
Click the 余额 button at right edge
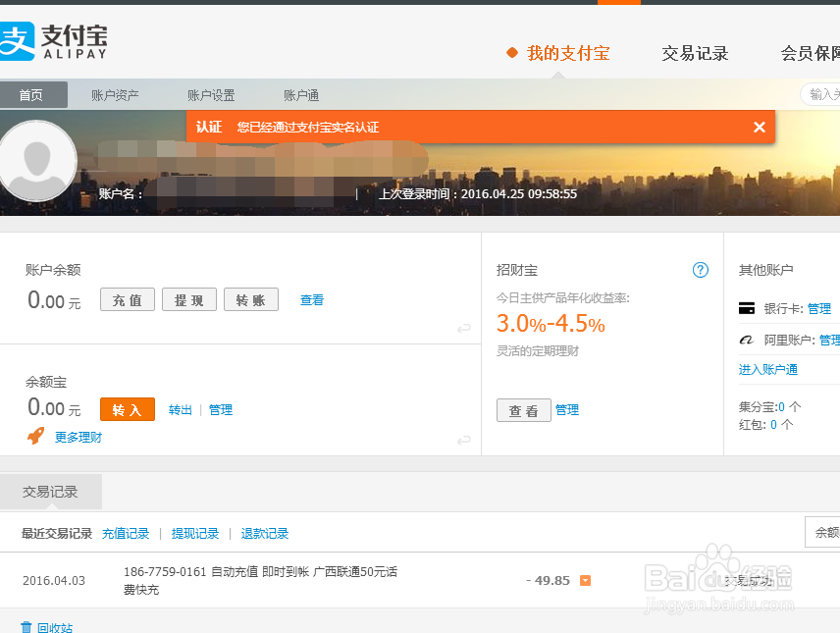823,532
